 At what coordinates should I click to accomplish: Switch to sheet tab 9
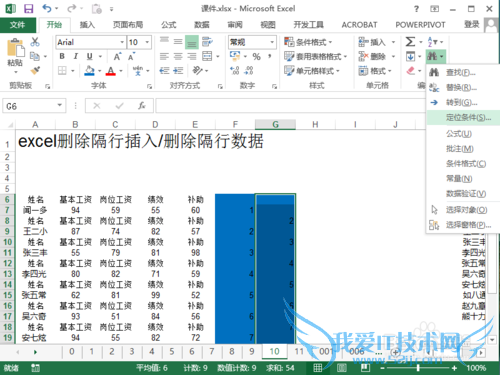click(252, 352)
